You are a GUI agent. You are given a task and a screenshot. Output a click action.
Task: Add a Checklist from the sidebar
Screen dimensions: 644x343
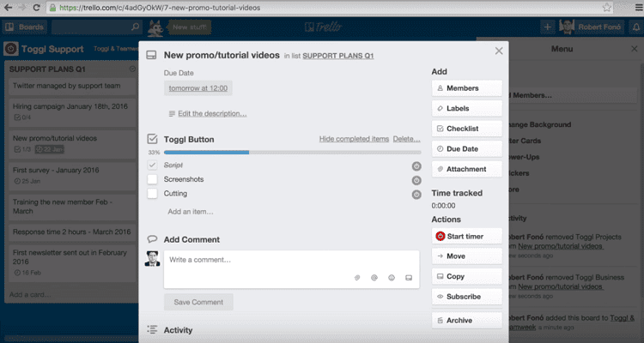466,129
